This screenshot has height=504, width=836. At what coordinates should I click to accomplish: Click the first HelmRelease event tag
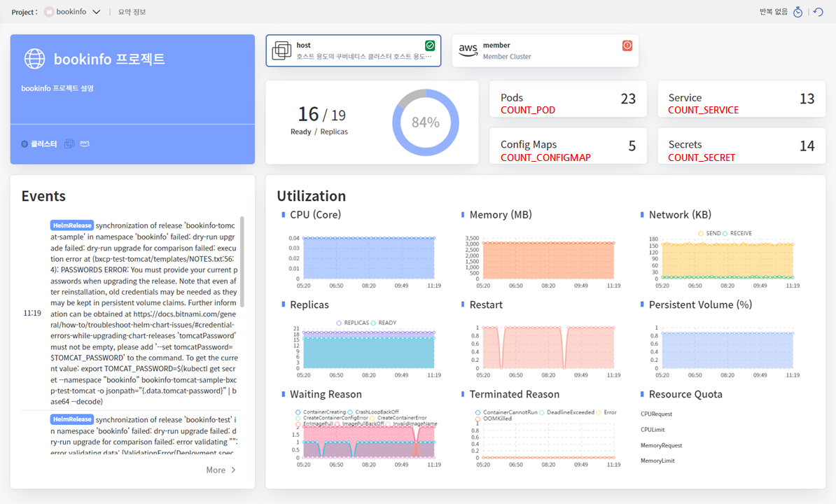(72, 225)
